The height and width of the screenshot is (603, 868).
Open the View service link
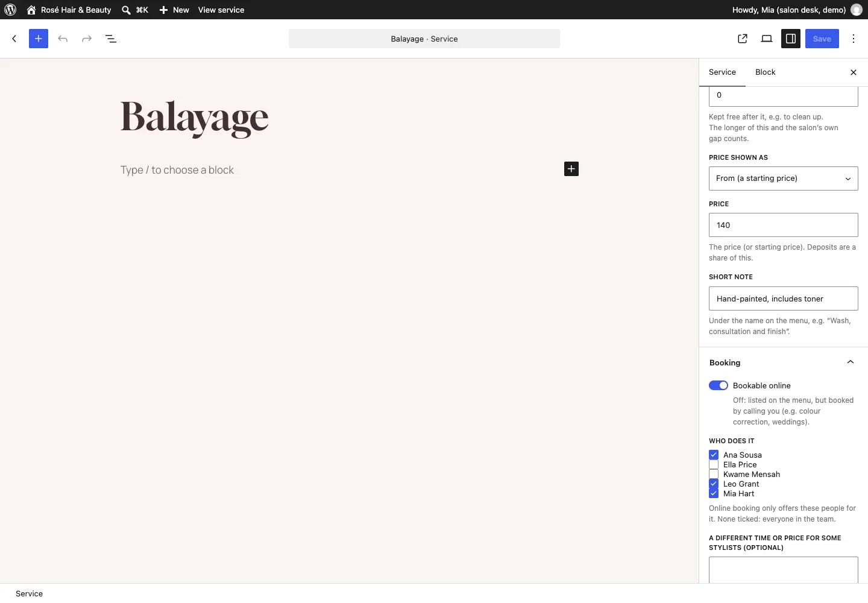(221, 10)
